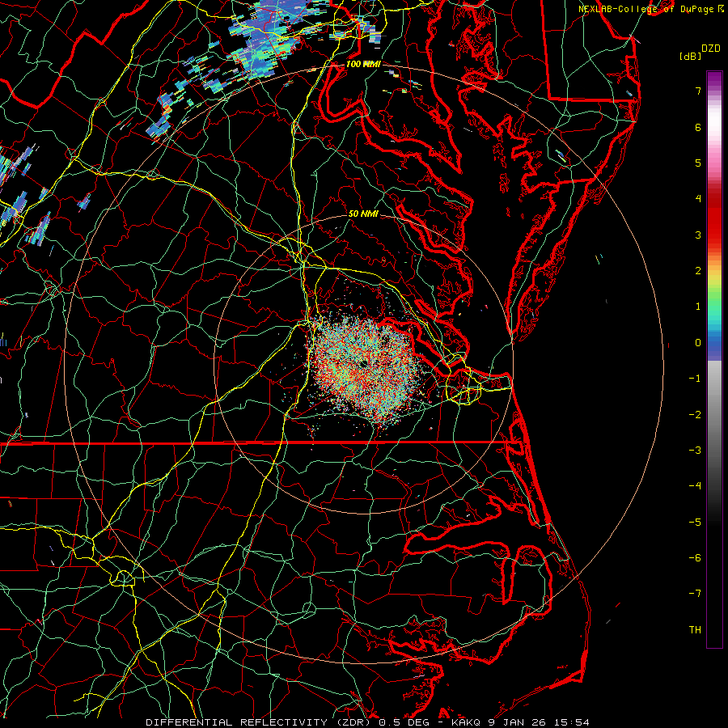Viewport: 728px width, 728px height.
Task: Click the "[dB]" unit label
Action: 691,56
